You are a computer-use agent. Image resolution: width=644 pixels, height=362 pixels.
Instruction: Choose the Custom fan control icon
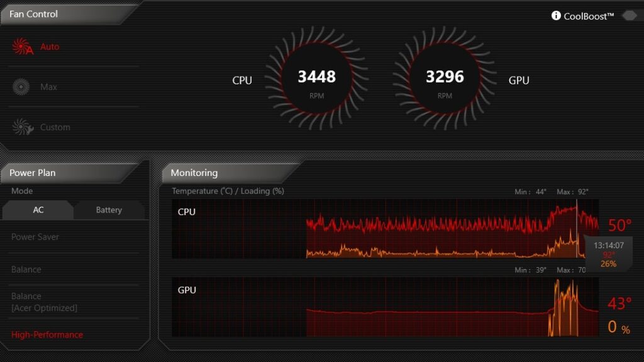point(22,127)
